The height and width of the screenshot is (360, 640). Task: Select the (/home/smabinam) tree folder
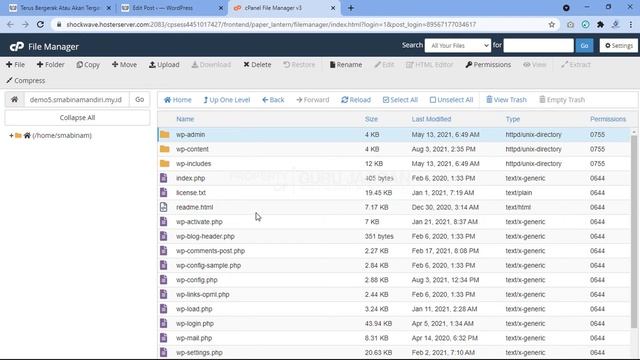[x=62, y=135]
